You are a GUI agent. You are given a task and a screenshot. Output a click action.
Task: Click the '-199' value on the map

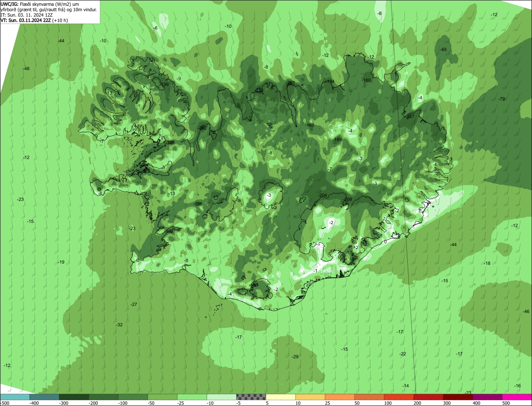(164, 84)
